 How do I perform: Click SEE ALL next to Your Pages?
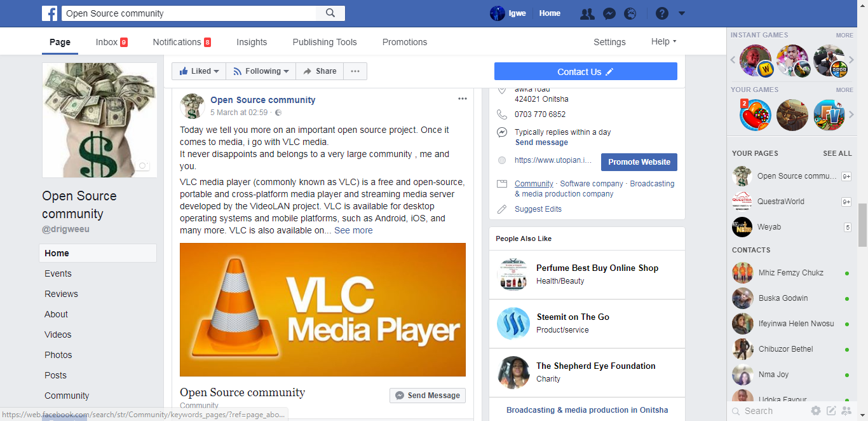click(x=837, y=153)
